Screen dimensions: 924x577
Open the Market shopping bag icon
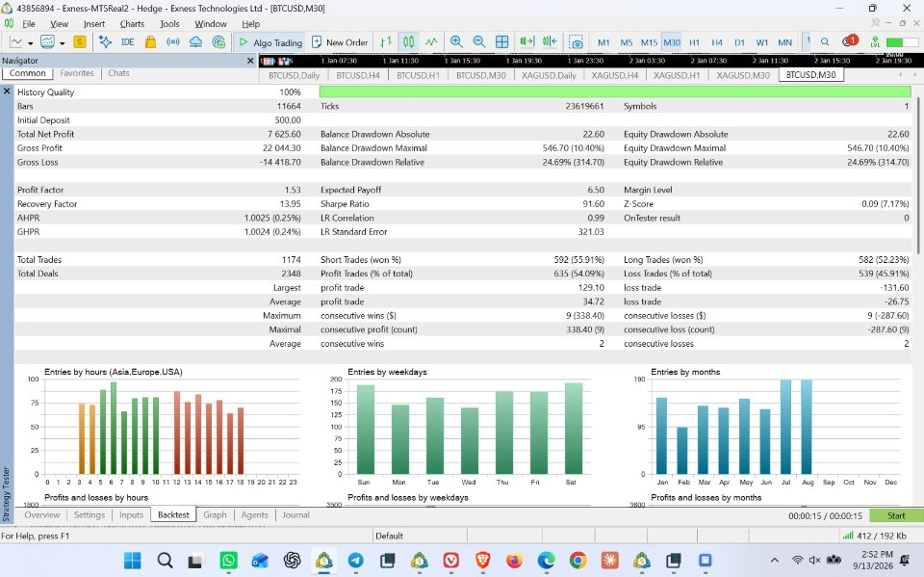tap(150, 41)
